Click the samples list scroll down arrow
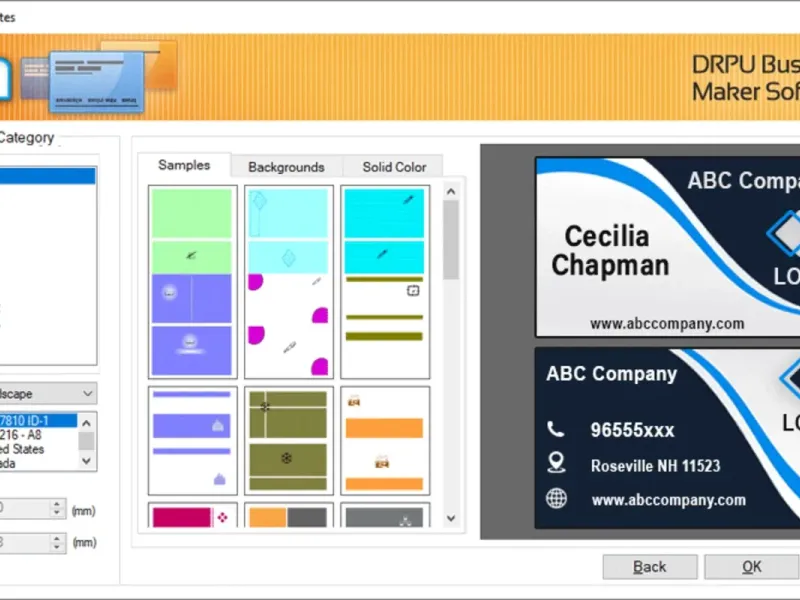 (x=451, y=518)
